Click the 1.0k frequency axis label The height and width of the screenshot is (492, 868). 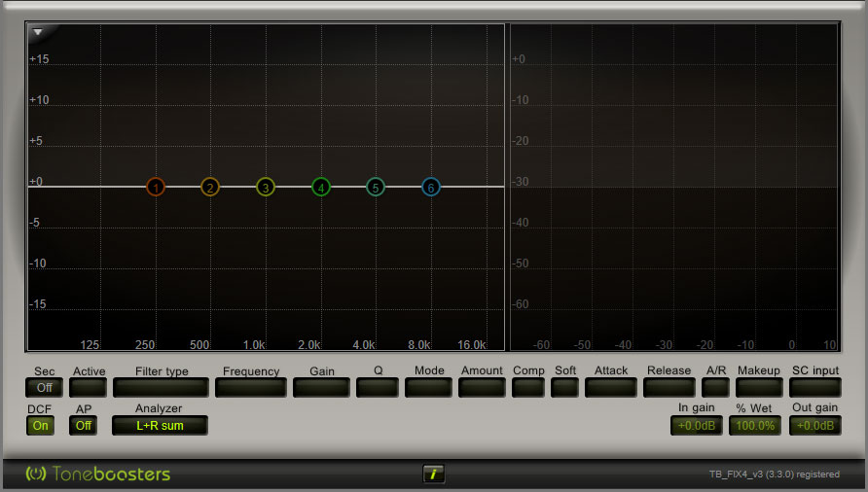click(x=254, y=345)
